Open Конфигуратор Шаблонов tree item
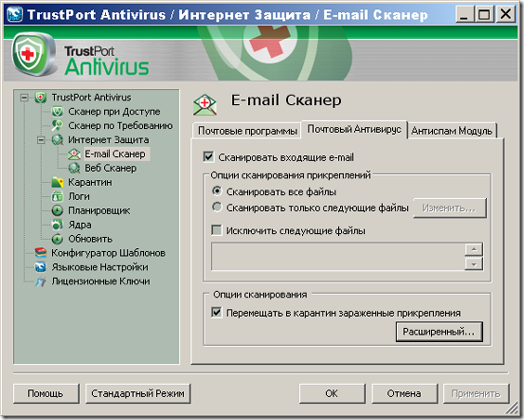This screenshot has height=420, width=524. tap(109, 253)
